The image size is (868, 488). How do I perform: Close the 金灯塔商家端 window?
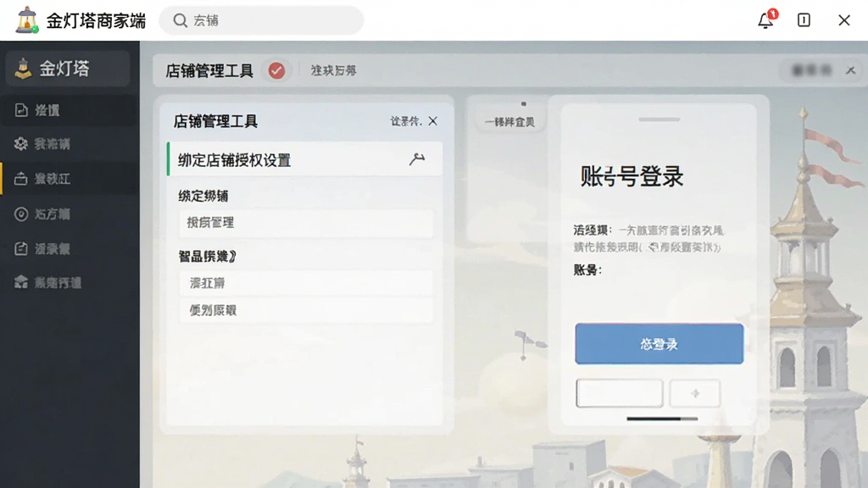[844, 20]
